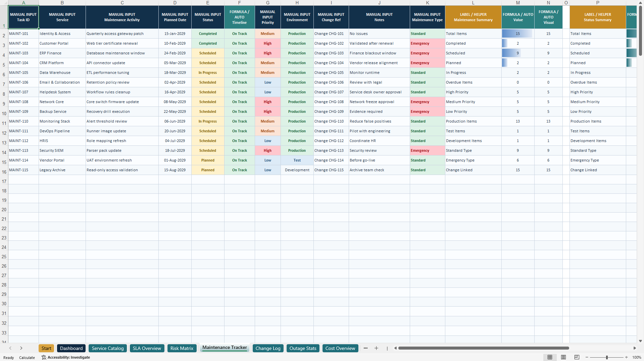Select the Customer Portal service cell

(62, 43)
